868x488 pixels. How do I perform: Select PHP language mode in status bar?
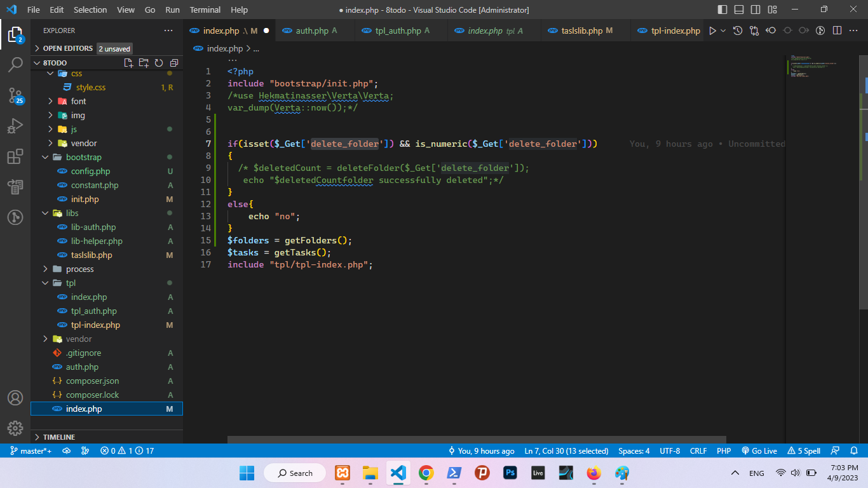point(724,451)
